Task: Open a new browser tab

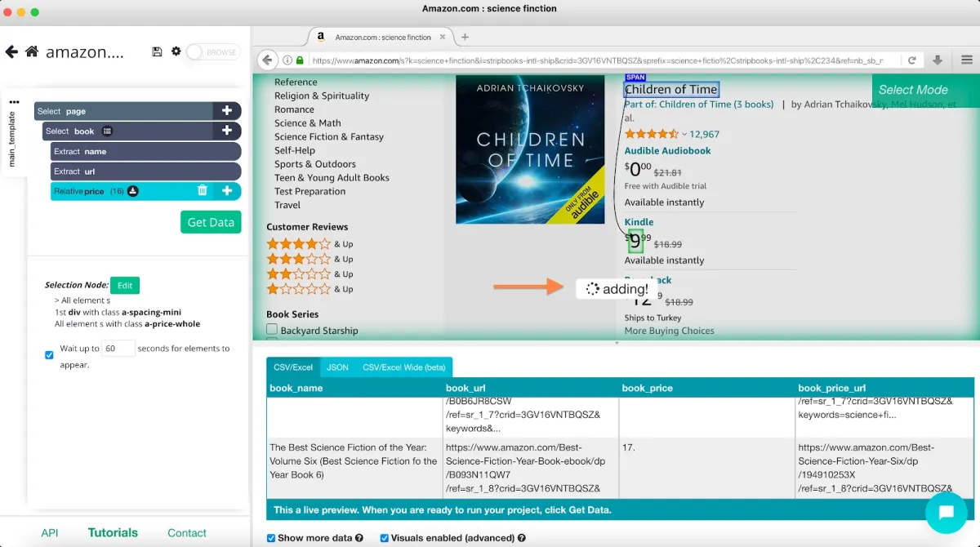Action: click(x=465, y=37)
